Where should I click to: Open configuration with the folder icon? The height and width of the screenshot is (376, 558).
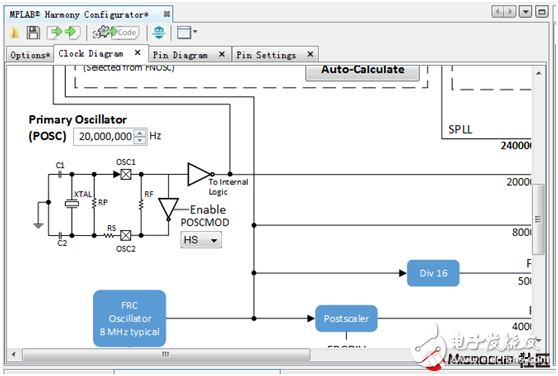pos(15,33)
